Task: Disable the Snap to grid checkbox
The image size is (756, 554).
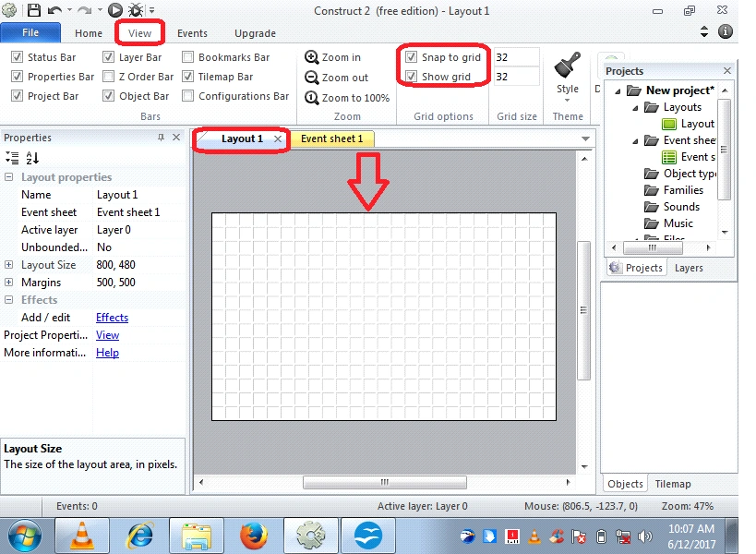Action: (412, 57)
